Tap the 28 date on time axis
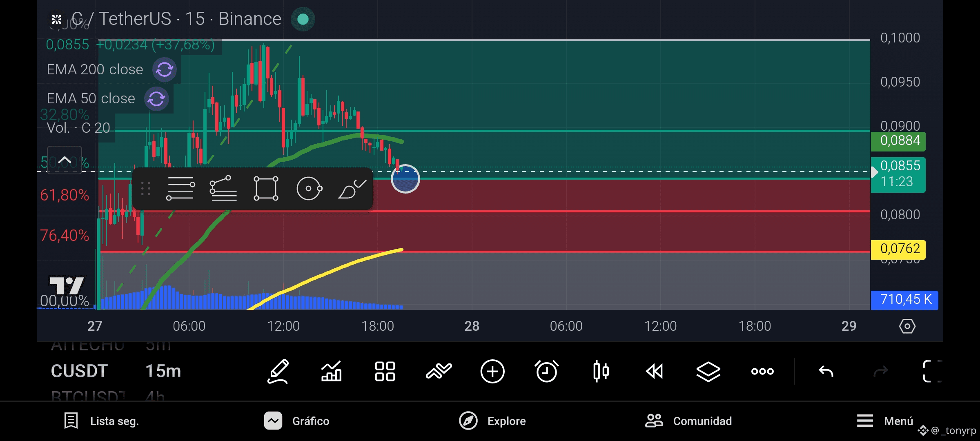The height and width of the screenshot is (441, 980). tap(472, 326)
